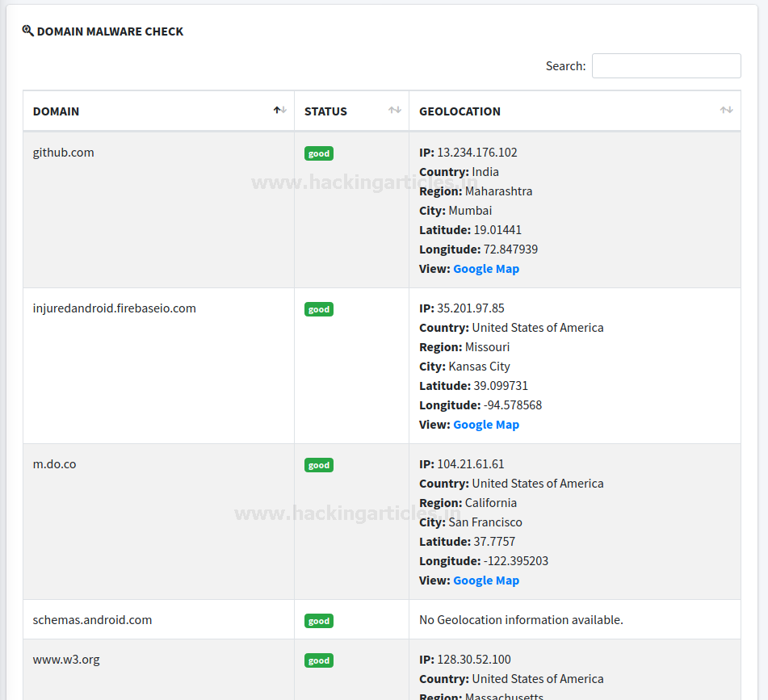Viewport: 768px width, 700px height.
Task: Open the Google Map link for github.com
Action: 486,269
